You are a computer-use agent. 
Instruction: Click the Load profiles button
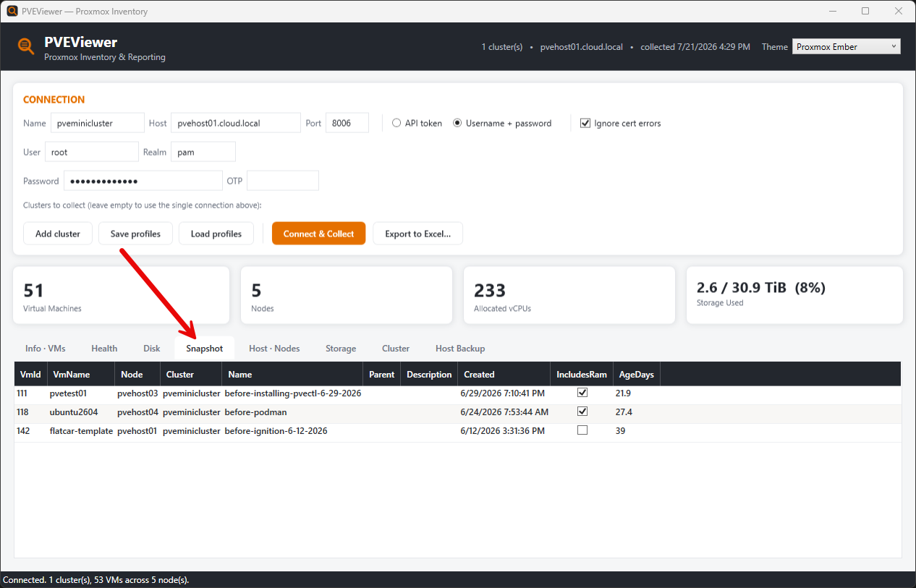tap(216, 234)
